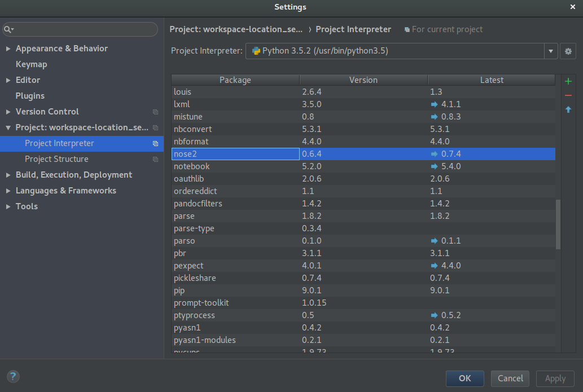Click the help question mark icon
Image resolution: width=583 pixels, height=392 pixels.
[x=13, y=376]
